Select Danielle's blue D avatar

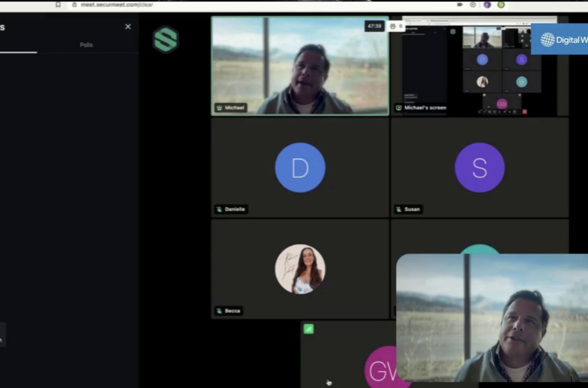(x=299, y=167)
